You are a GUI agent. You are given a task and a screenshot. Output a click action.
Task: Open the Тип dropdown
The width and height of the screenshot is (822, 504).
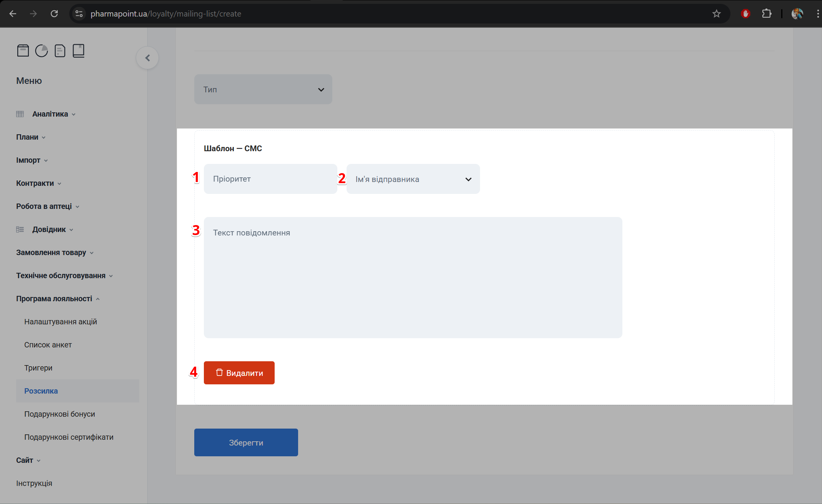263,89
